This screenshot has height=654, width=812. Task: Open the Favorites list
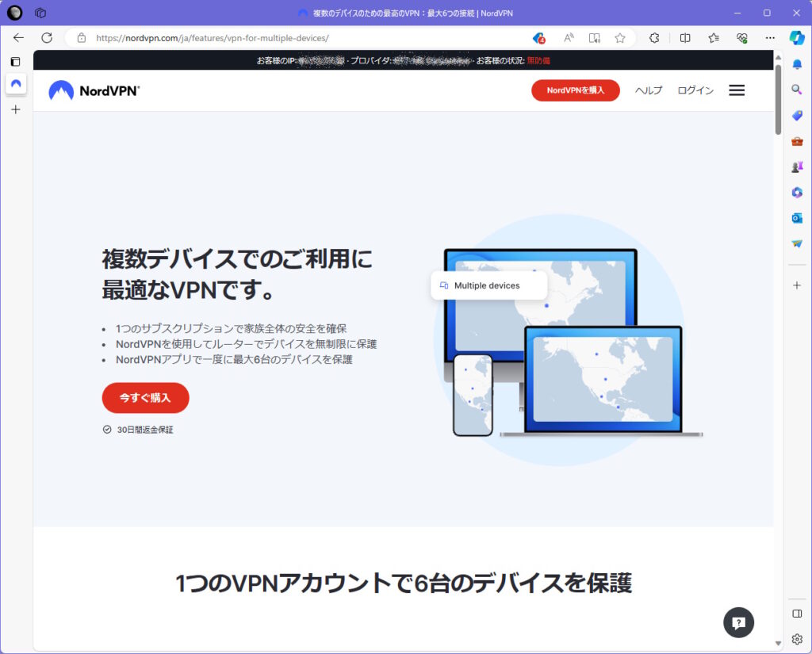[x=714, y=38]
